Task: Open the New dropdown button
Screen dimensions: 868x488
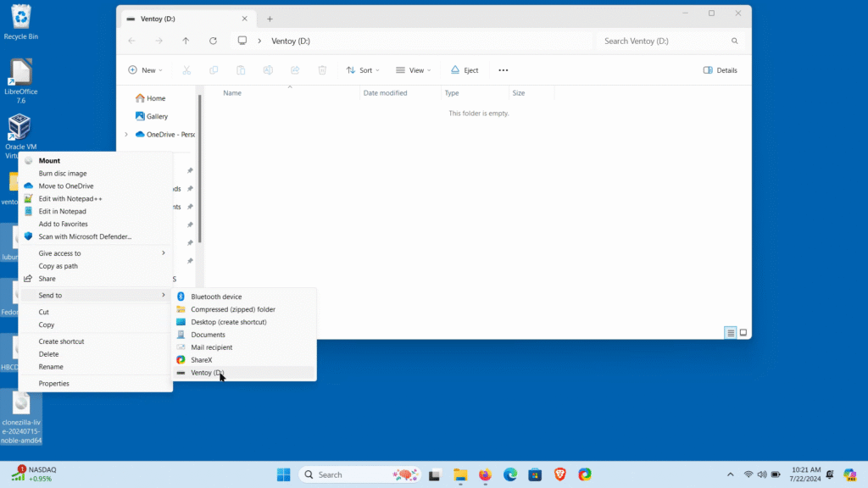Action: click(145, 70)
